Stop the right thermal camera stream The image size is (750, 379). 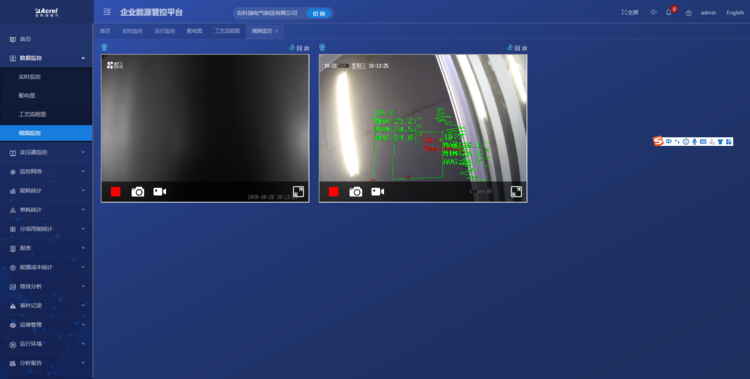click(x=334, y=192)
